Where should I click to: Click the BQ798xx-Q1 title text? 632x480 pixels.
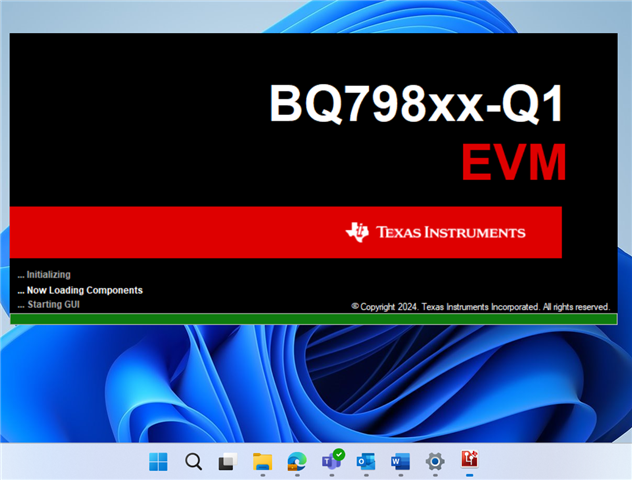tap(416, 104)
